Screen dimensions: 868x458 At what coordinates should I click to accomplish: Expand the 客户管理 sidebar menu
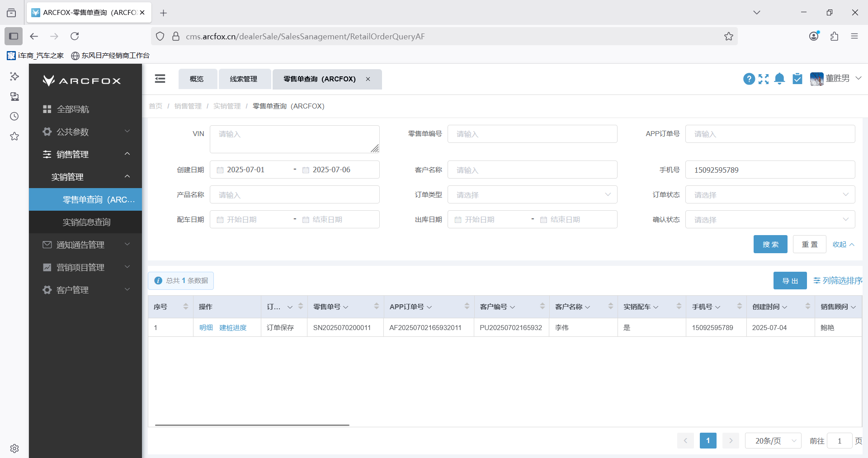[x=85, y=290]
